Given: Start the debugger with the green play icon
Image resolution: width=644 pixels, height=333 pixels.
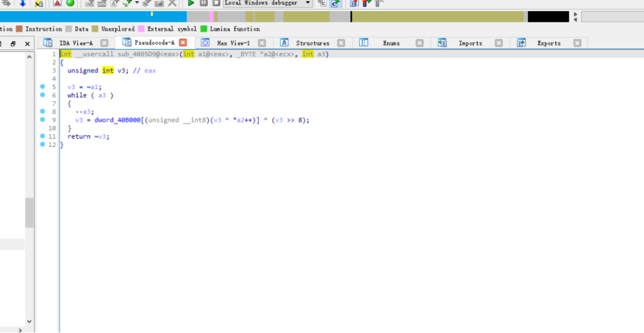Looking at the screenshot, I should point(190,3).
